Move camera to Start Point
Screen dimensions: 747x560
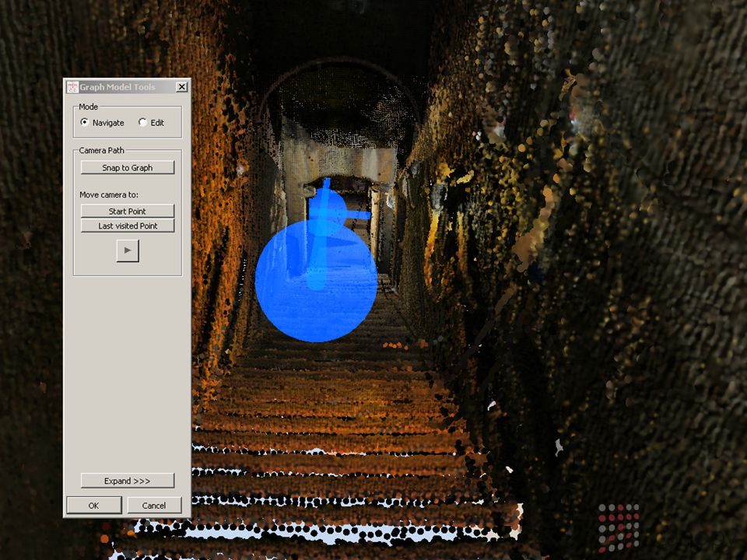pos(127,211)
